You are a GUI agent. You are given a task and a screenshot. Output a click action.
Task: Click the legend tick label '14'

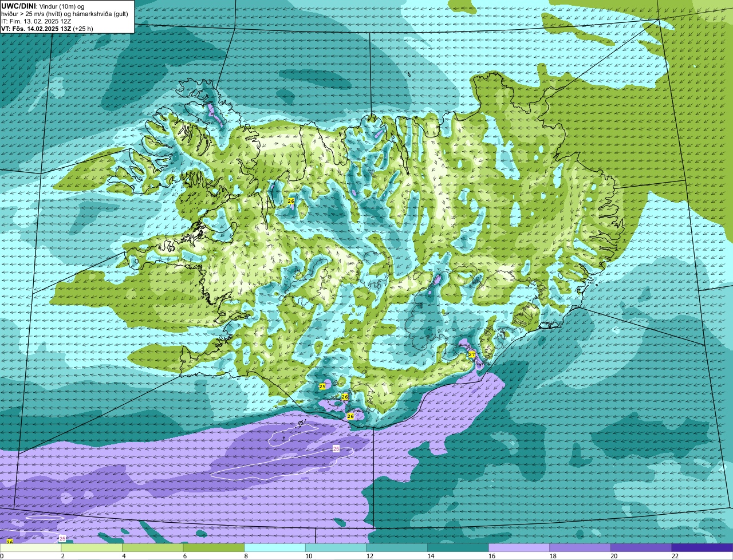431,556
